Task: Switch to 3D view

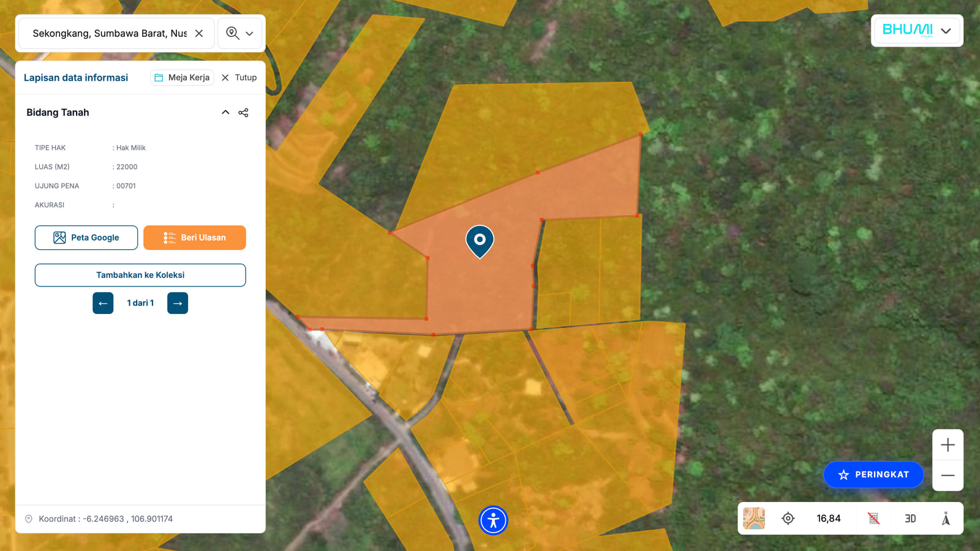Action: [910, 519]
